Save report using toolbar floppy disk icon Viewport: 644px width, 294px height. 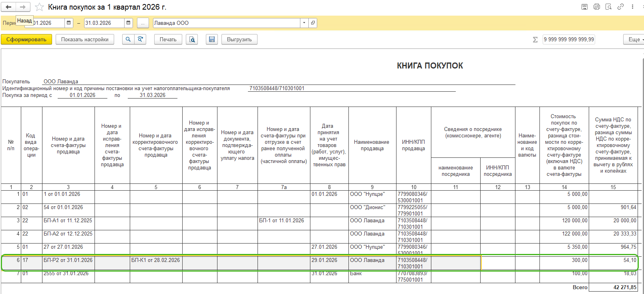click(212, 39)
